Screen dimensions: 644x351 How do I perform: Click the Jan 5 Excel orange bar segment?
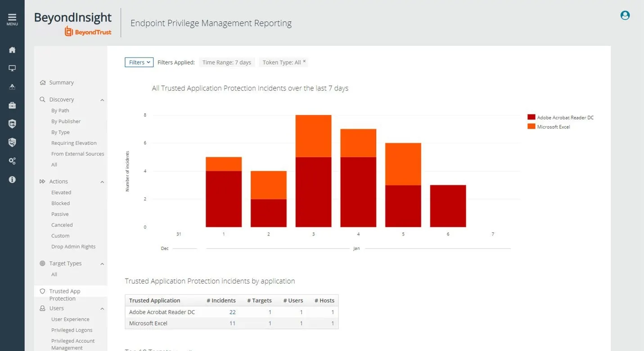click(403, 164)
